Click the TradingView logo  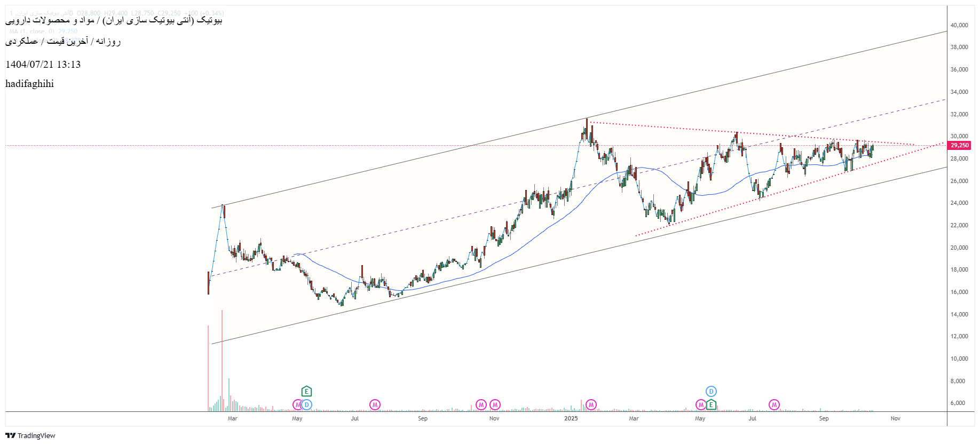click(x=30, y=435)
